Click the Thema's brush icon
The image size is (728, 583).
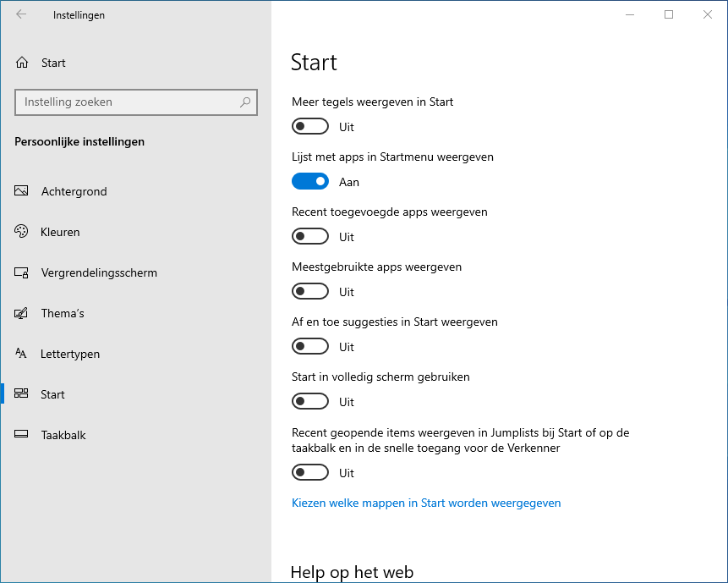[22, 313]
